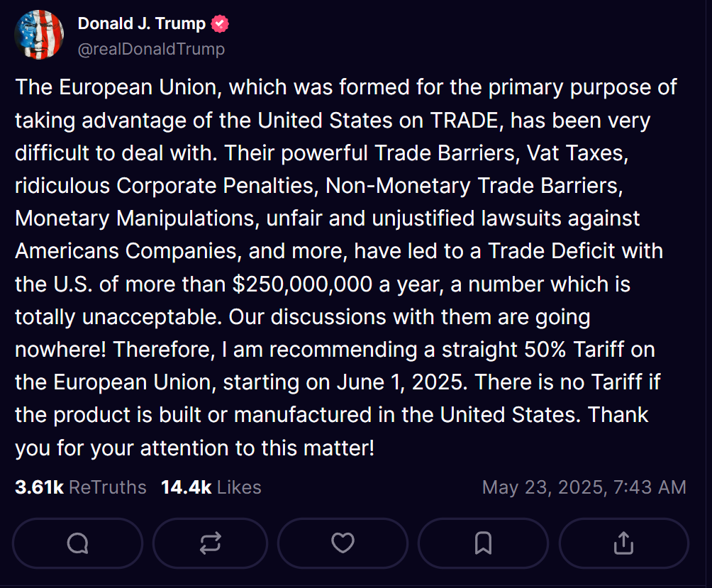
Task: Click the post's first line about European Union
Action: [346, 87]
